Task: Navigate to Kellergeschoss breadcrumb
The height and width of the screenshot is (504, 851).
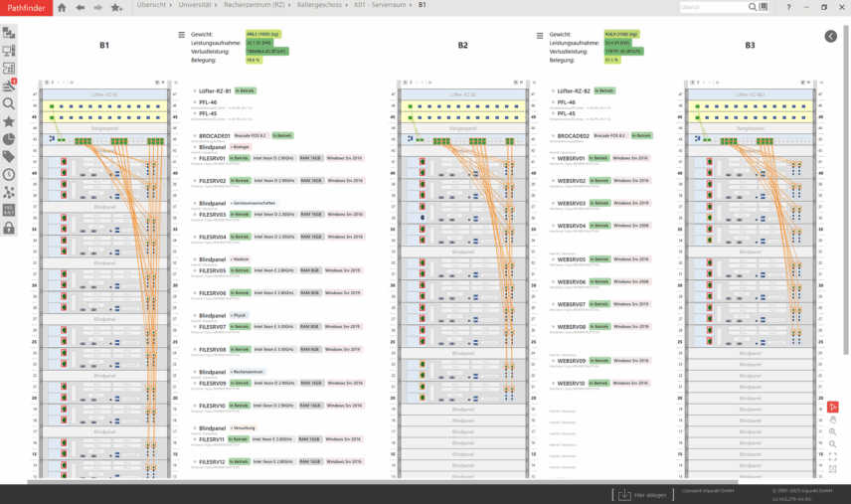Action: tap(318, 5)
